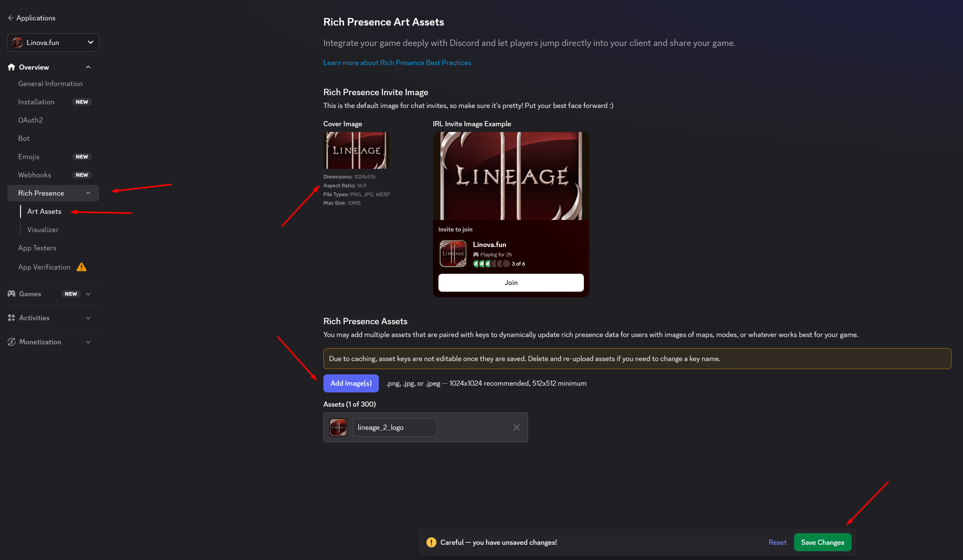
Task: Click the Activities icon in sidebar
Action: click(12, 318)
